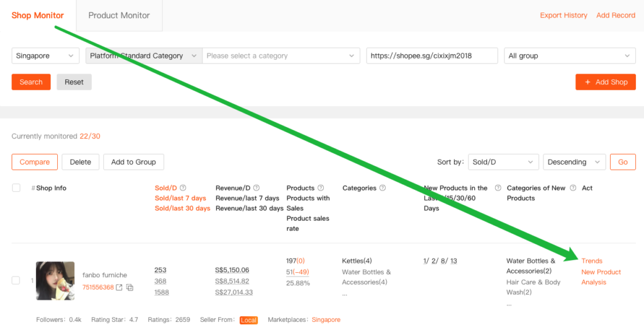
Task: Open the Singapore country dropdown
Action: (45, 56)
